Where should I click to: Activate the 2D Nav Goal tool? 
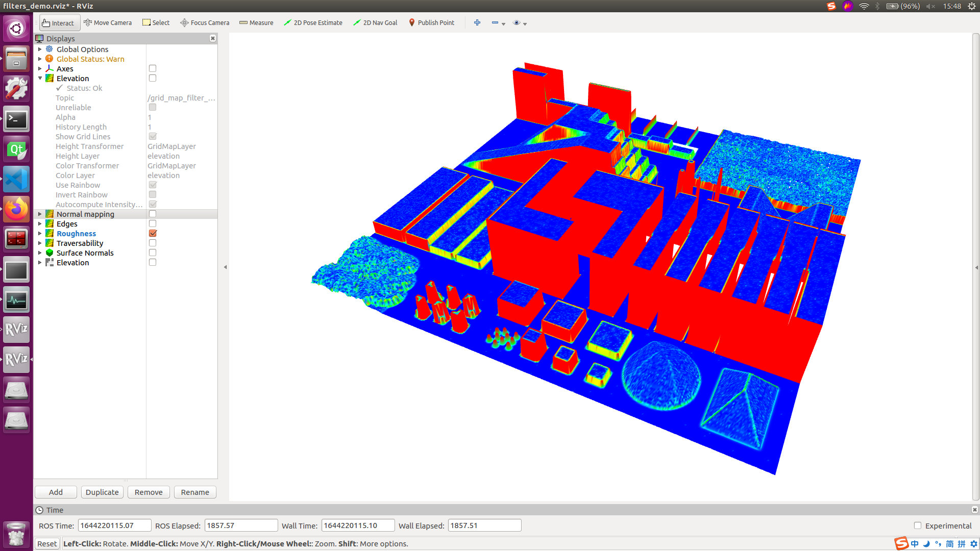point(375,22)
